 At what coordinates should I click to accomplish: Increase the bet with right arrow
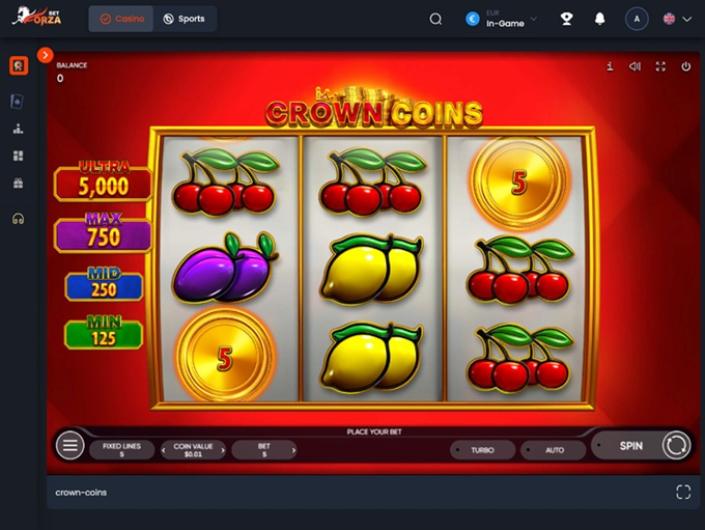294,450
